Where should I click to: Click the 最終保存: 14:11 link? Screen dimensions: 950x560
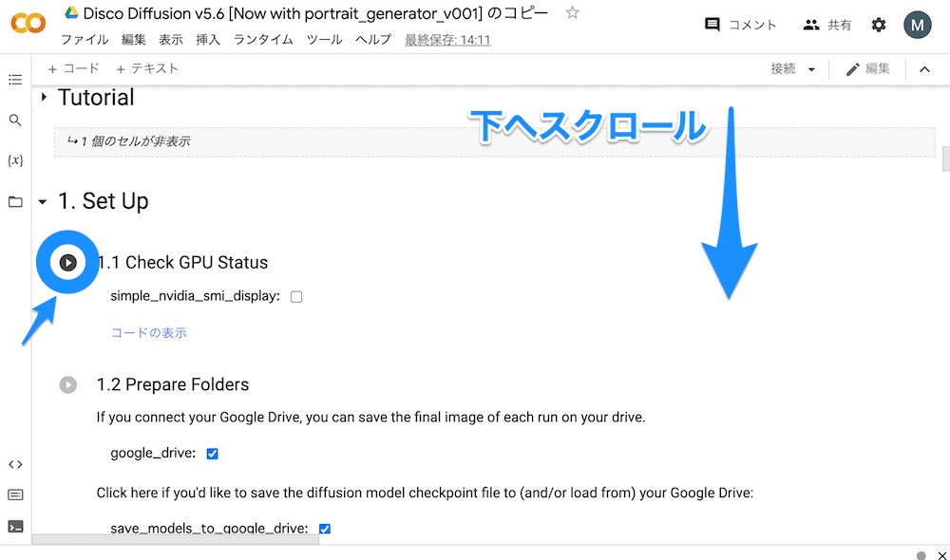coord(447,40)
